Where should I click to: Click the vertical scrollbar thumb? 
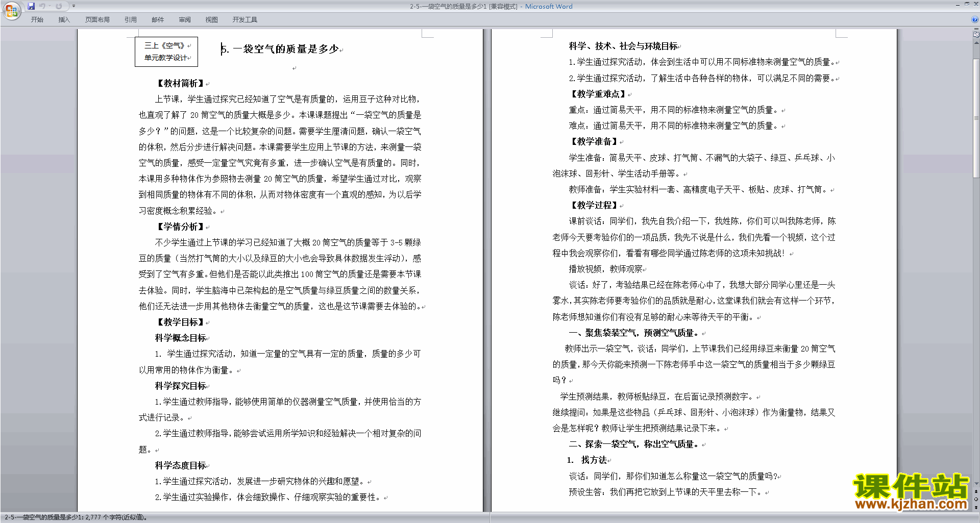(x=976, y=118)
